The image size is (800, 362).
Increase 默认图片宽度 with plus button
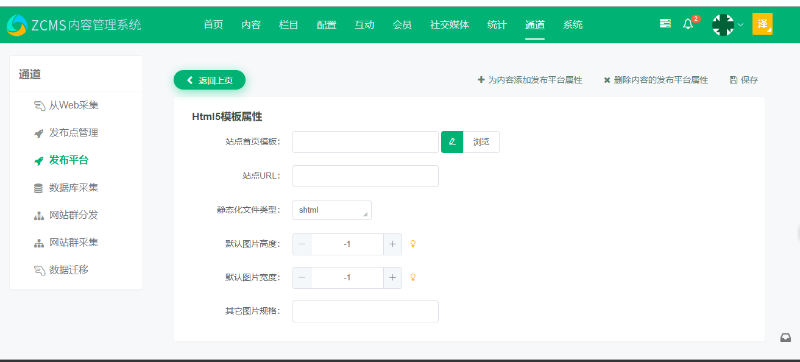(392, 278)
